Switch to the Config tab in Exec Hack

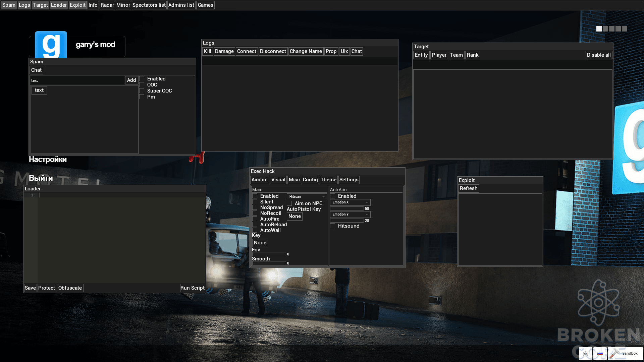pos(310,180)
